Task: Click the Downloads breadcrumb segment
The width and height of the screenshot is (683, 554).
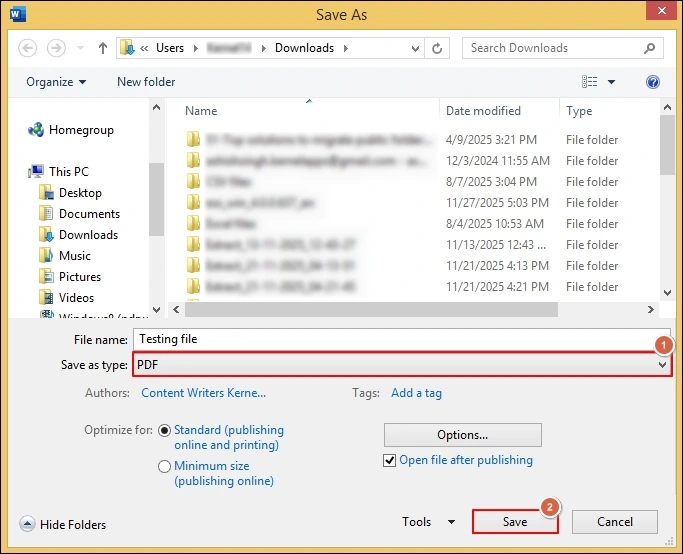Action: click(x=304, y=48)
